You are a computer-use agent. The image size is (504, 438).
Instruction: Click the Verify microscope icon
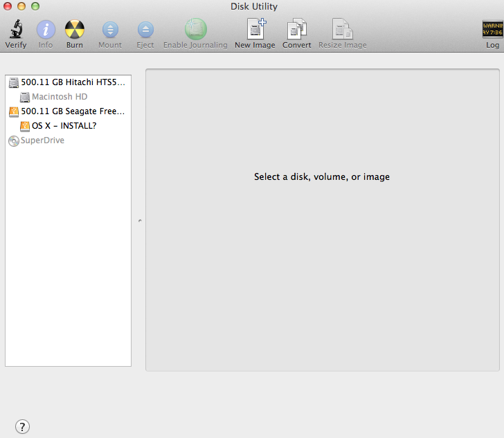(x=16, y=29)
